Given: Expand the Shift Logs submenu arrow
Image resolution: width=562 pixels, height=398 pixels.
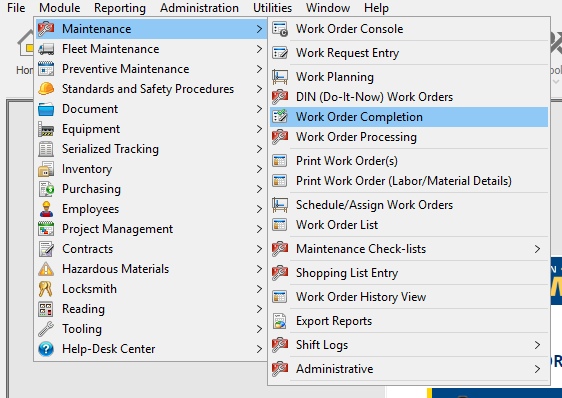Looking at the screenshot, I should (x=537, y=345).
